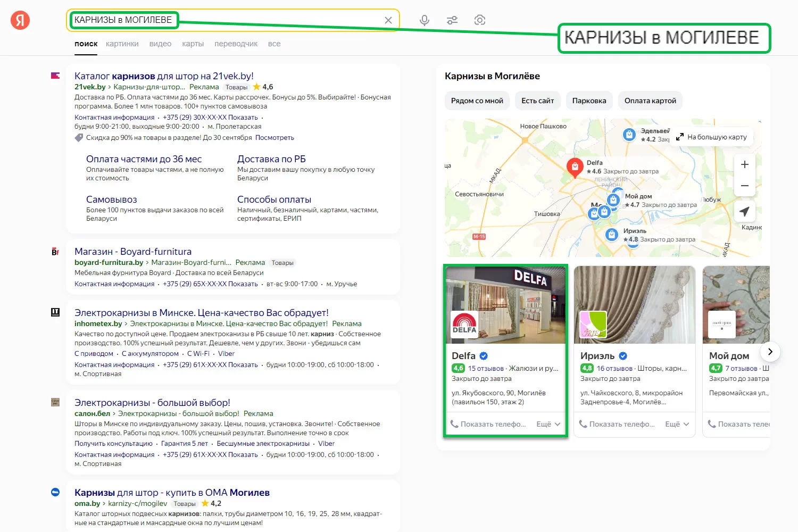Click the red Delfa map pin
Image resolution: width=798 pixels, height=532 pixels.
click(575, 167)
